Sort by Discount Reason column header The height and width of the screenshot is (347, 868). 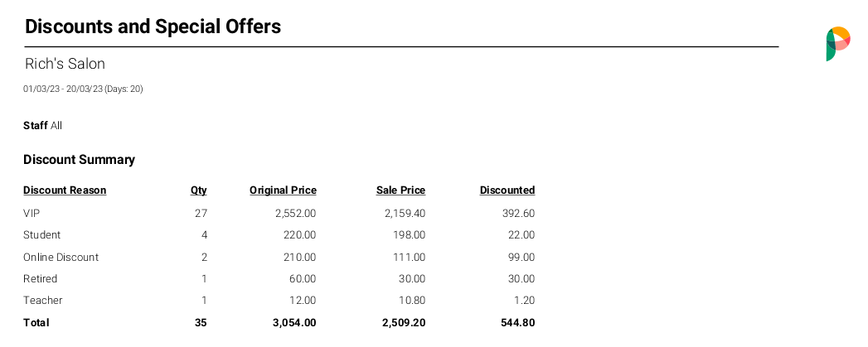(65, 190)
